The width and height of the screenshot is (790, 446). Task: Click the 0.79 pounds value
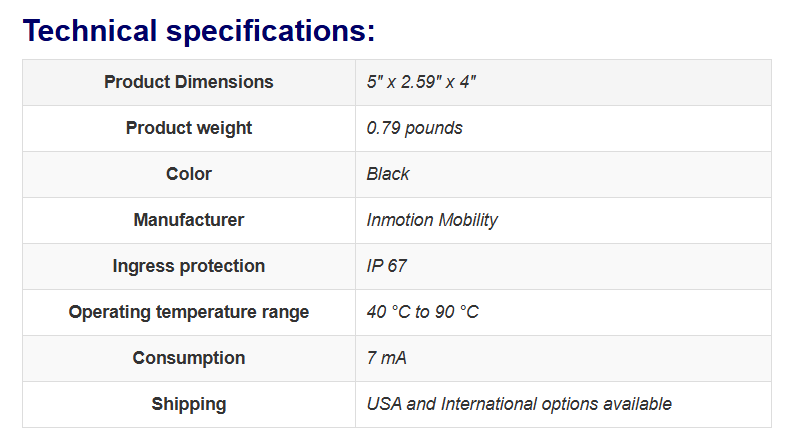click(x=414, y=128)
